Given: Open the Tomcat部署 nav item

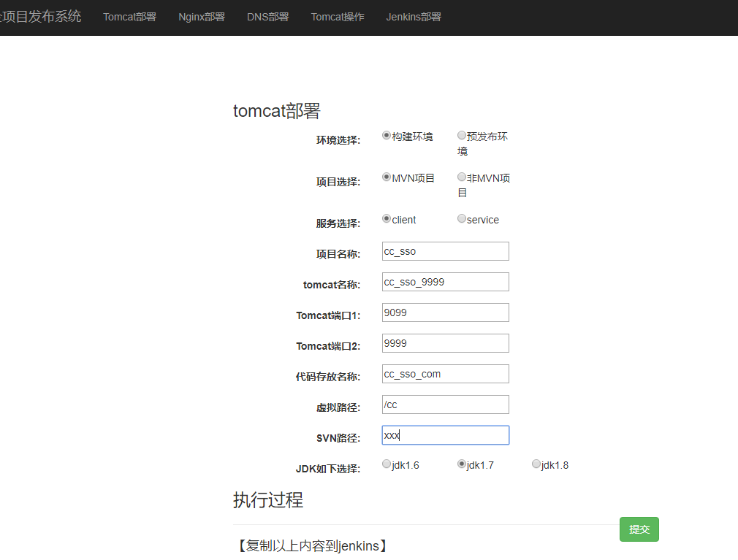Looking at the screenshot, I should click(x=129, y=17).
